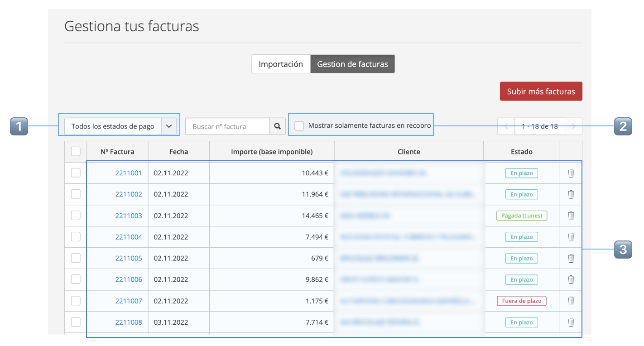The height and width of the screenshot is (346, 644).
Task: Check the box for invoice 2211008
Action: (76, 322)
